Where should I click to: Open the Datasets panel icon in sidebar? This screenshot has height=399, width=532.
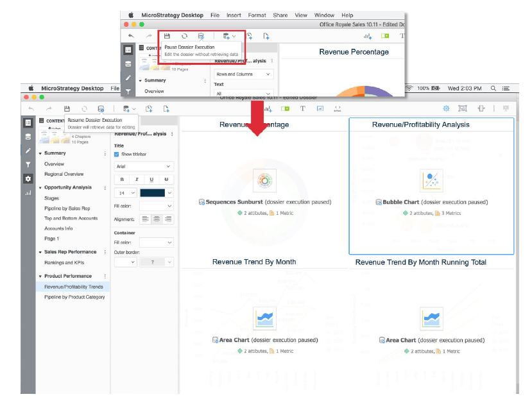pos(28,136)
